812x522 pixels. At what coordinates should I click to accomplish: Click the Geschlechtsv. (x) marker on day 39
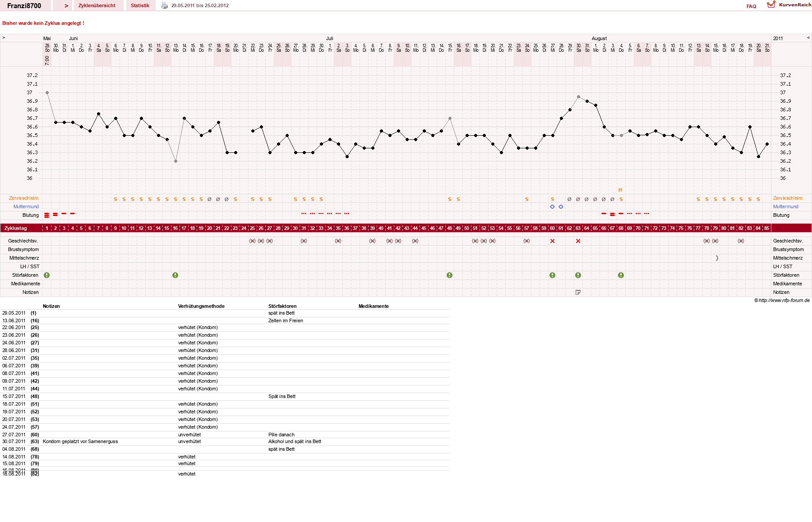pyautogui.click(x=372, y=241)
